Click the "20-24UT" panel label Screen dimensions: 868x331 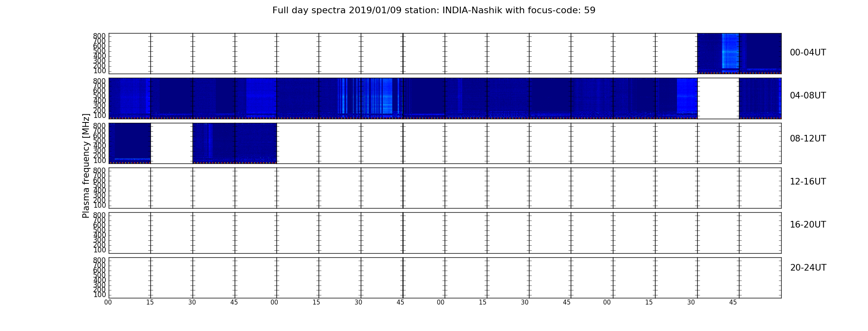808,268
